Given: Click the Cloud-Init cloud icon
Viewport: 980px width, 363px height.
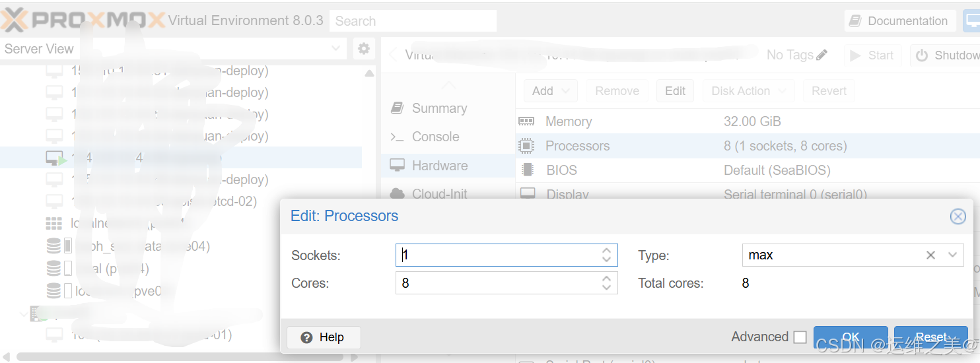Looking at the screenshot, I should [397, 193].
